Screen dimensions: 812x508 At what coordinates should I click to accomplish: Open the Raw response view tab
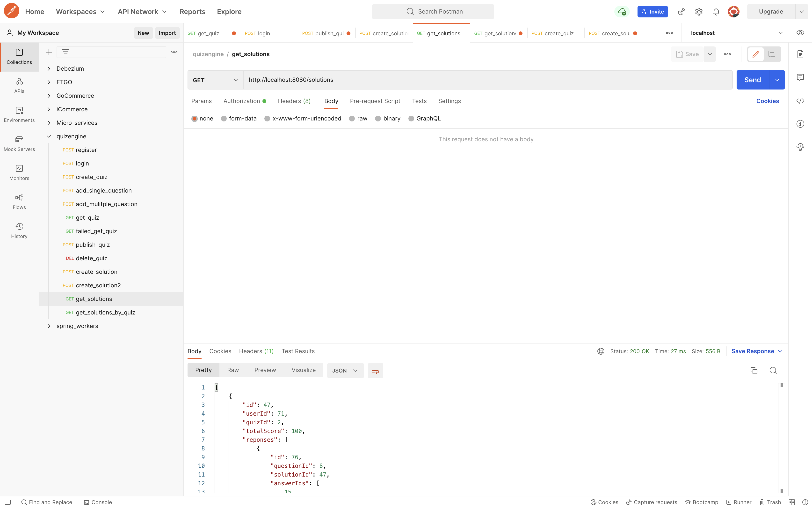pos(233,370)
